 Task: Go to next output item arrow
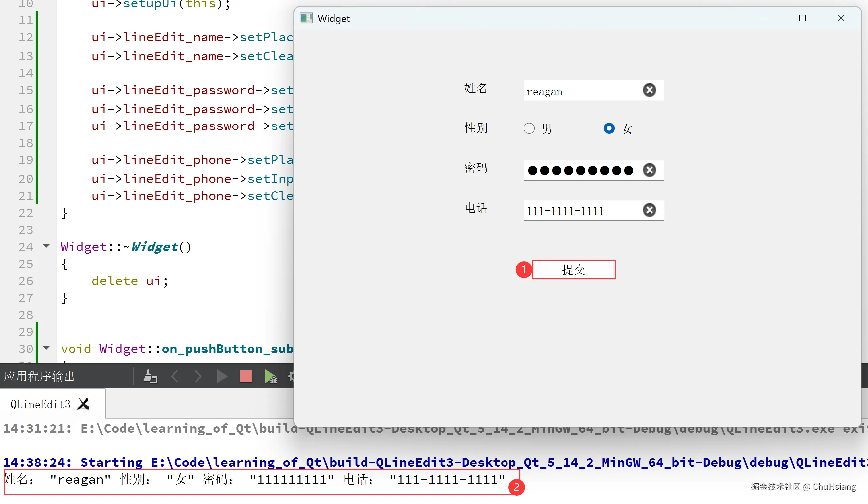click(198, 377)
